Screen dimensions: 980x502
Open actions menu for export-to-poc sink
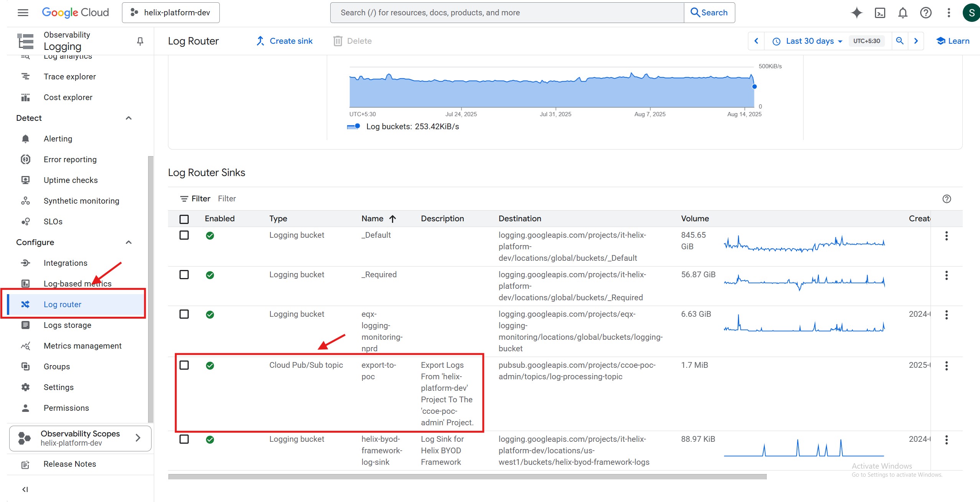(x=946, y=366)
